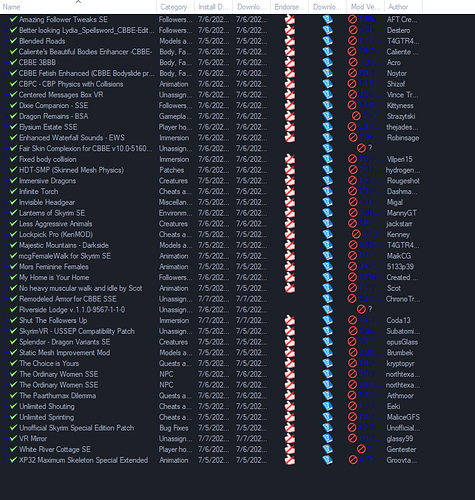This screenshot has width=475, height=500.
Task: Click the Endorsement column header
Action: (289, 7)
